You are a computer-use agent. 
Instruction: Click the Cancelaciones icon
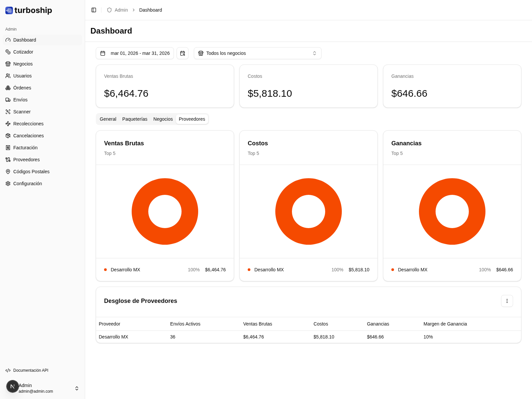[x=8, y=136]
